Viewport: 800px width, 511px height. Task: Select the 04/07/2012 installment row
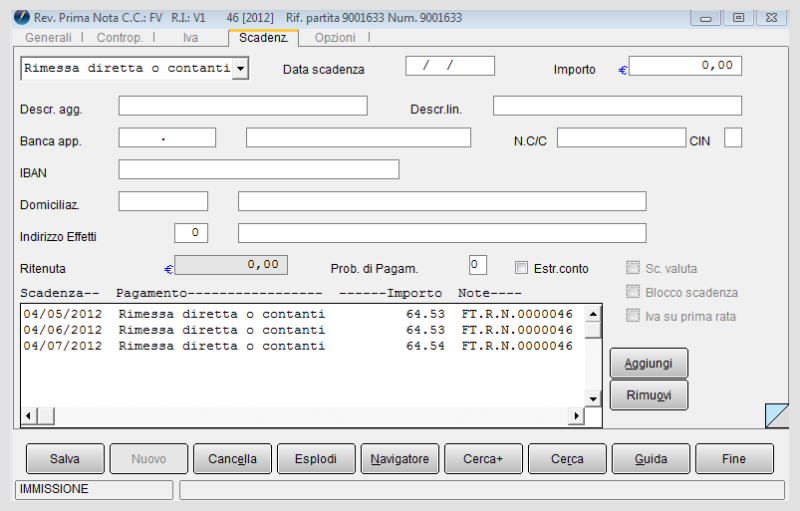click(303, 346)
